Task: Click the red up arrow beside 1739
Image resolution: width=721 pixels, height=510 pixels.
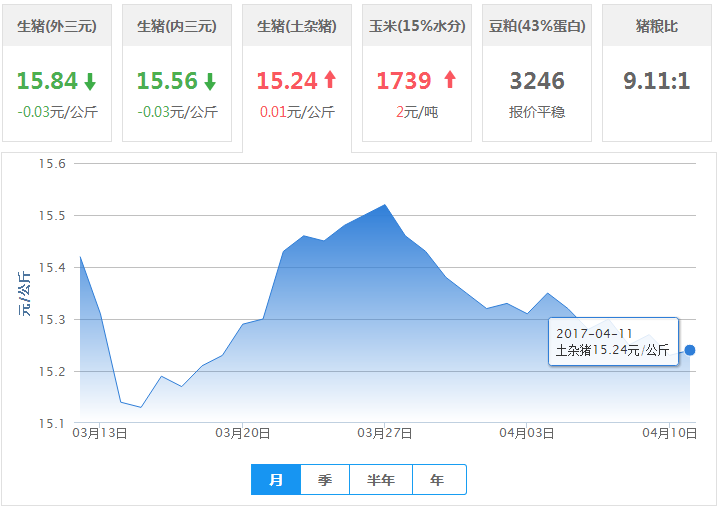Action: pyautogui.click(x=449, y=80)
